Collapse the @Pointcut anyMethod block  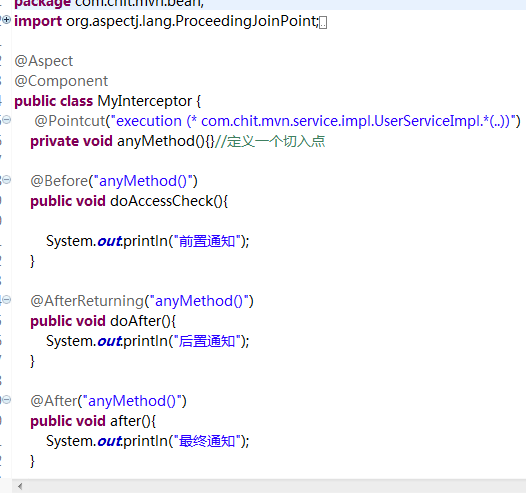7,120
